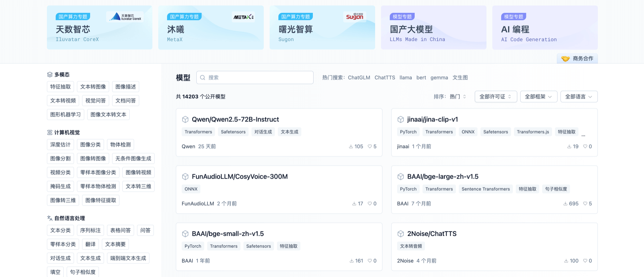The width and height of the screenshot is (644, 277).
Task: Search hot keyword bert
Action: click(x=421, y=78)
